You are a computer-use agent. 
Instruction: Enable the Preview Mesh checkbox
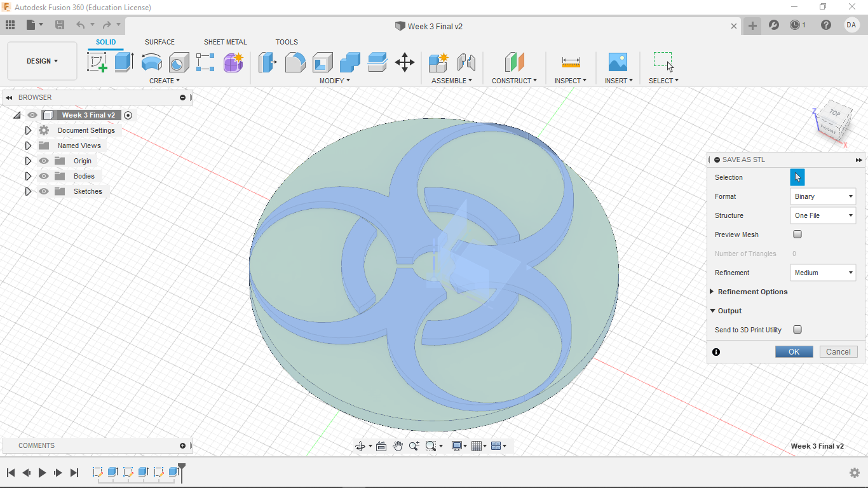click(797, 234)
